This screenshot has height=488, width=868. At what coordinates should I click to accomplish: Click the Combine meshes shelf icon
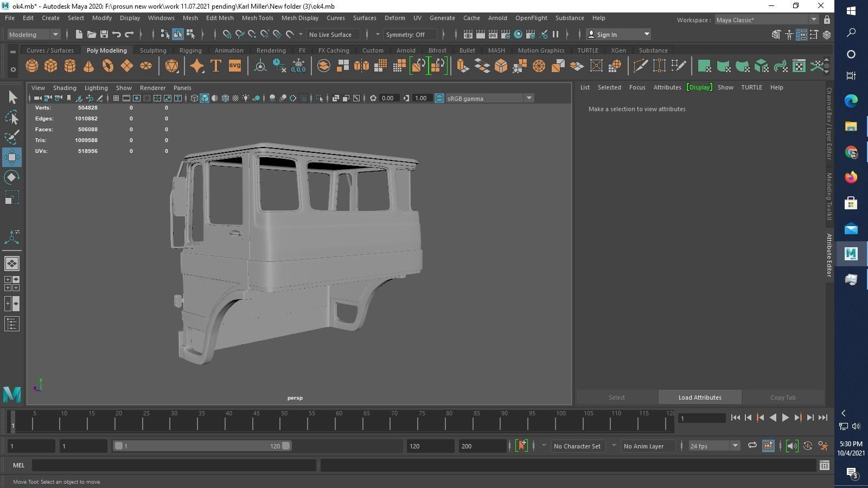(324, 66)
